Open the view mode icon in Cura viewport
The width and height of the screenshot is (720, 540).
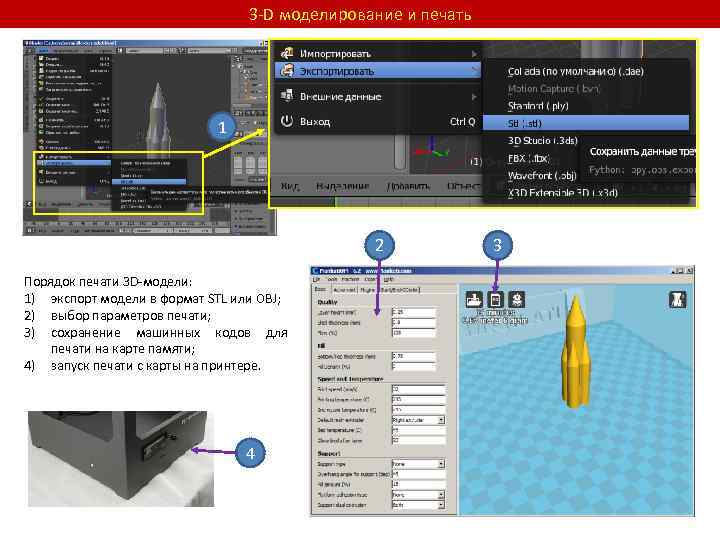coord(678,299)
